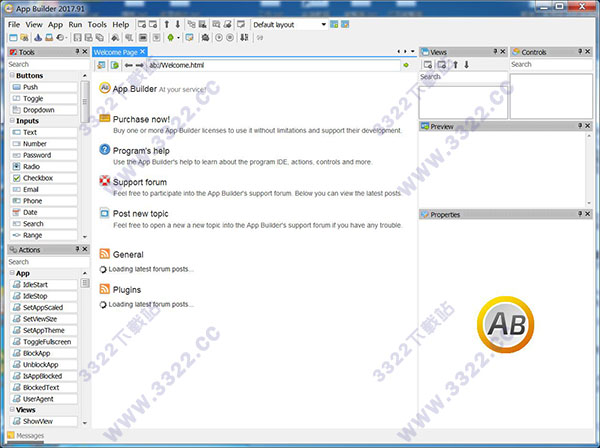This screenshot has width=600, height=448.
Task: Open the Messages panel tab
Action: (26, 435)
